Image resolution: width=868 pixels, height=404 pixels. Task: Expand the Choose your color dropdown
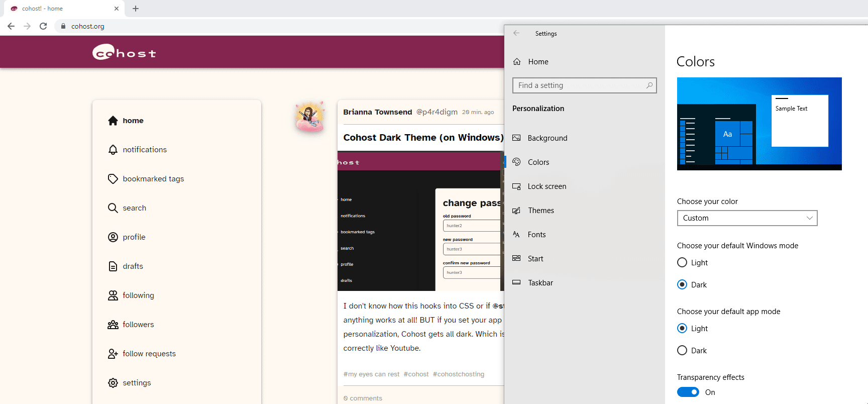(747, 218)
